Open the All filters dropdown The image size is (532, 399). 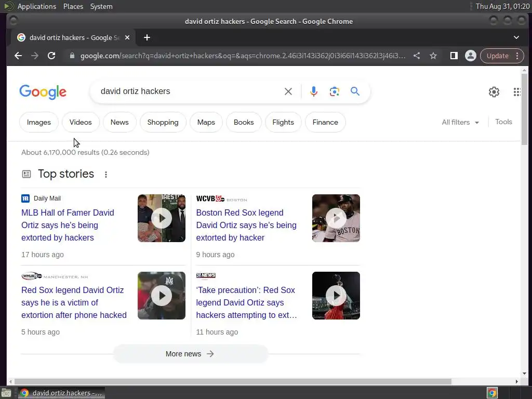click(460, 122)
